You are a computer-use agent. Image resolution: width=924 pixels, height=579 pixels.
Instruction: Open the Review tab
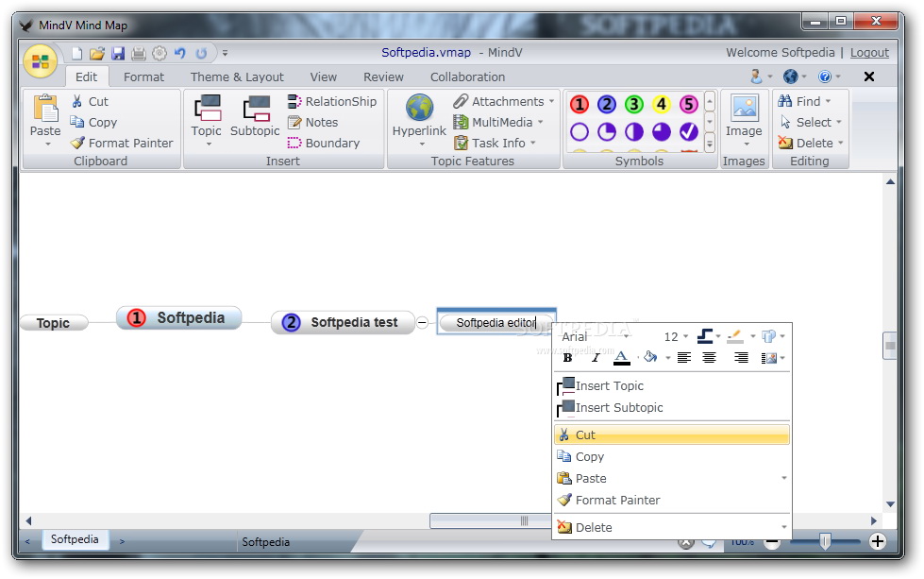click(x=383, y=77)
